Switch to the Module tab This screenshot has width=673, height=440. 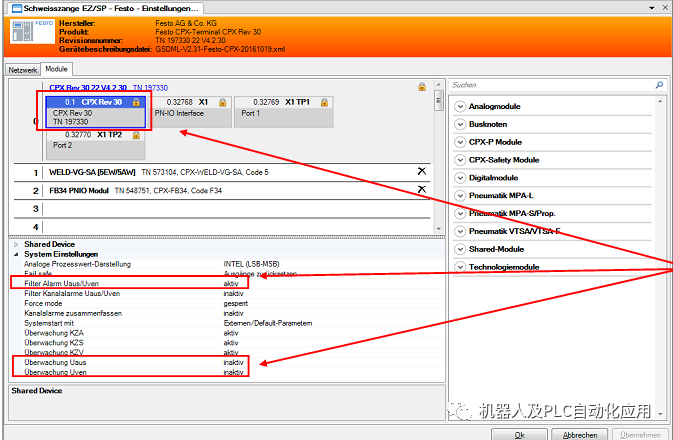point(57,69)
